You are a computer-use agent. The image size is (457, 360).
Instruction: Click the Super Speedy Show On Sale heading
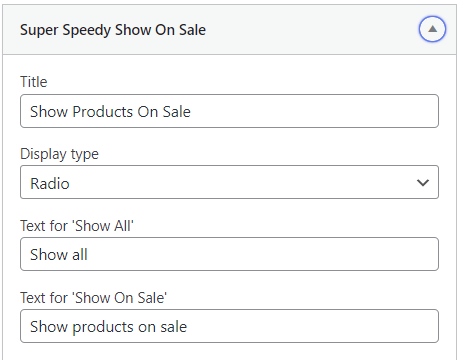113,30
